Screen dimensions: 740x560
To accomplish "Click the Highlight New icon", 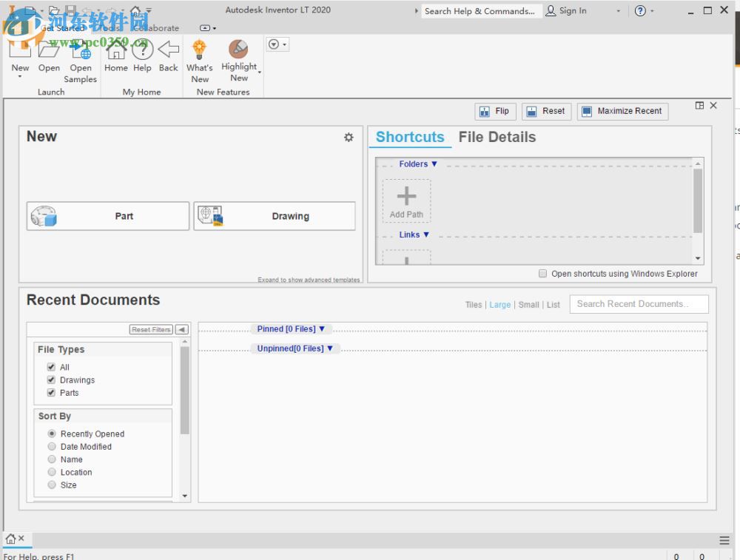I will click(238, 50).
